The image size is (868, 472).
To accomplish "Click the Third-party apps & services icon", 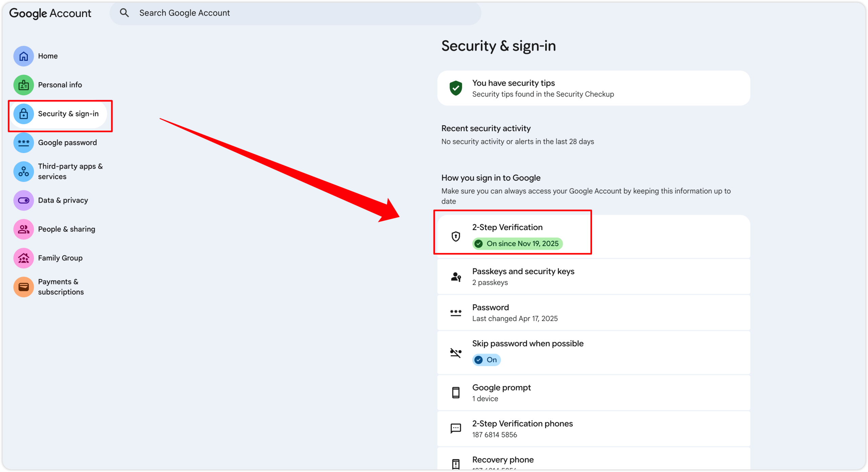I will 23,171.
